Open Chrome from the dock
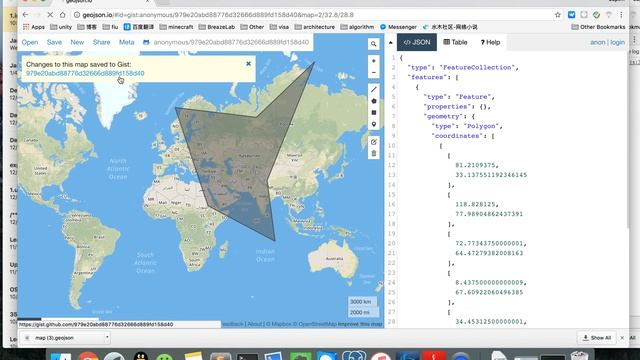640x360 pixels. coord(88,356)
